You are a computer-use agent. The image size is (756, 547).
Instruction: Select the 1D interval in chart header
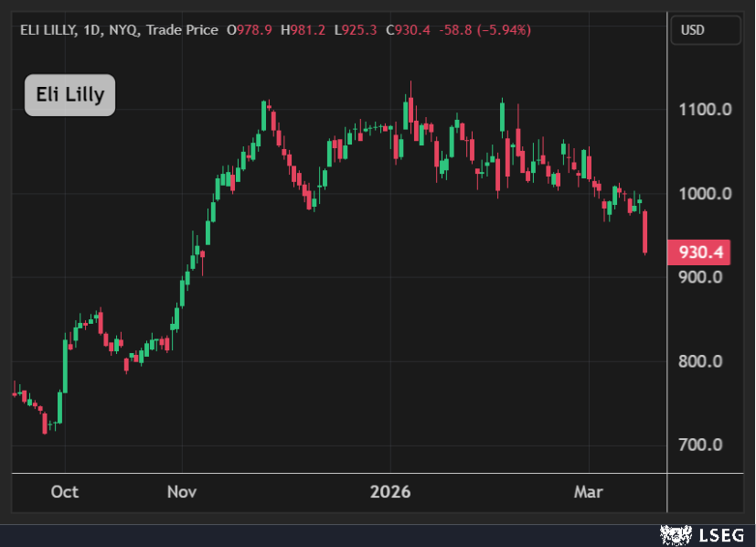[x=95, y=30]
